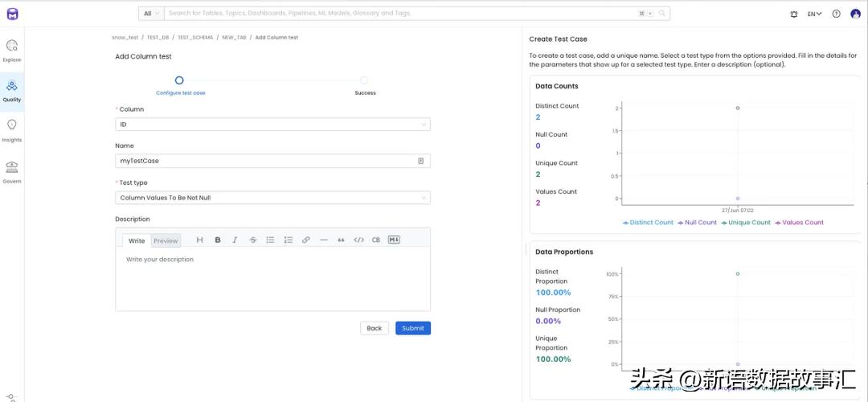
Task: Click the Data Counts point at value 2
Action: (737, 108)
